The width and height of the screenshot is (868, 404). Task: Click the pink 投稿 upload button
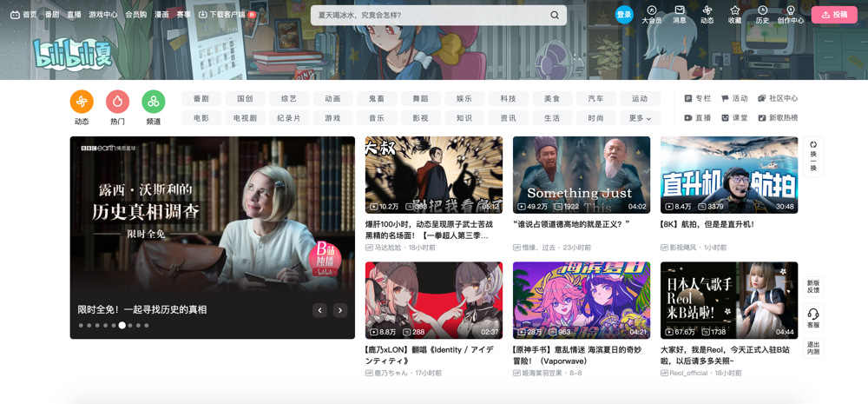[833, 15]
